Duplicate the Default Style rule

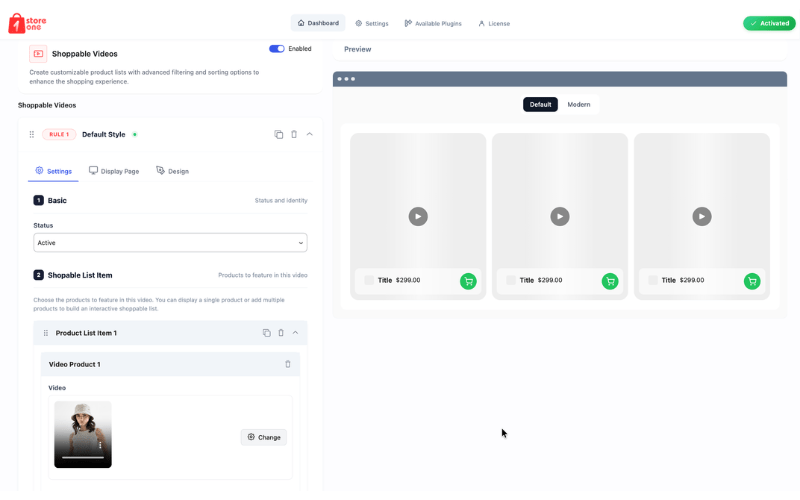[x=279, y=134]
